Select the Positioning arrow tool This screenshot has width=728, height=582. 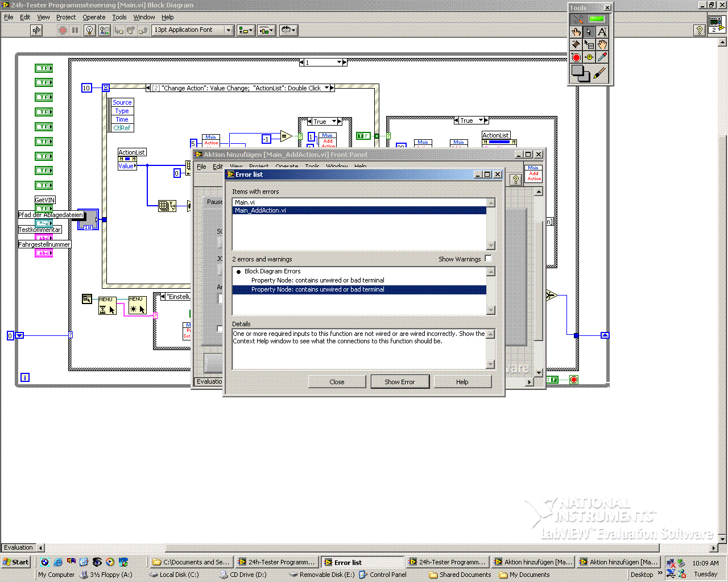589,32
